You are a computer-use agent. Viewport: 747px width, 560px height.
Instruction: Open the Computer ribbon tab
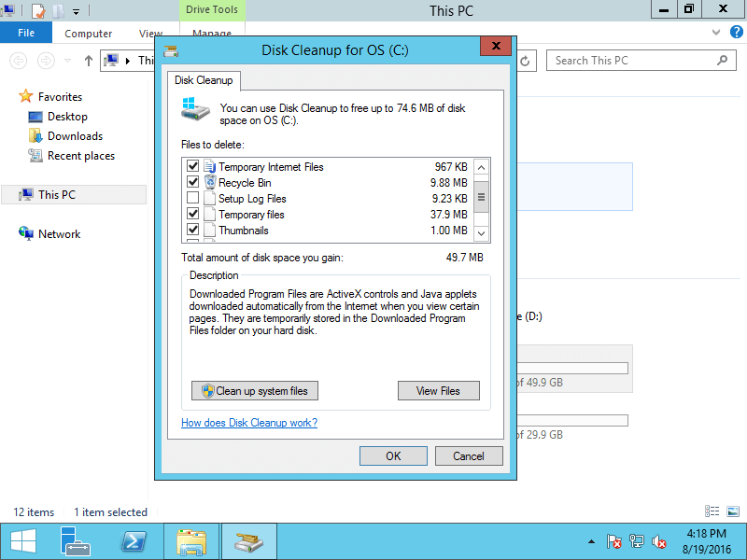pos(88,34)
